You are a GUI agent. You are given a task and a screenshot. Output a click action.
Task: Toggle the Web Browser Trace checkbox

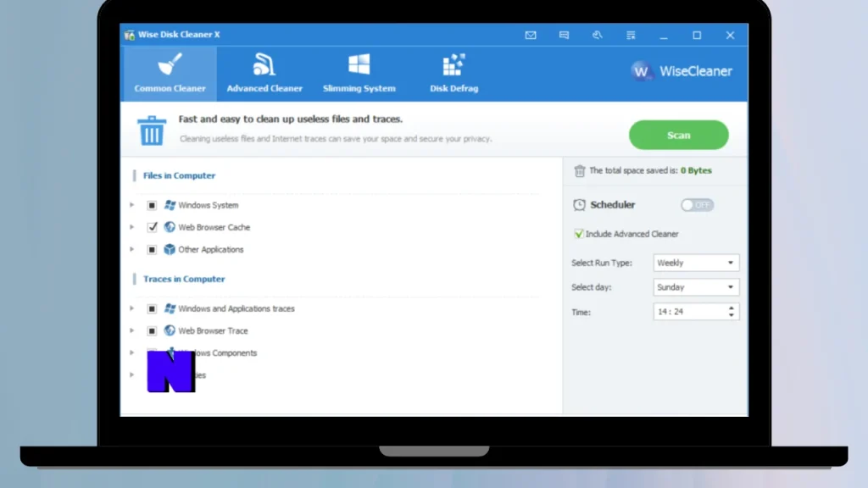point(152,331)
